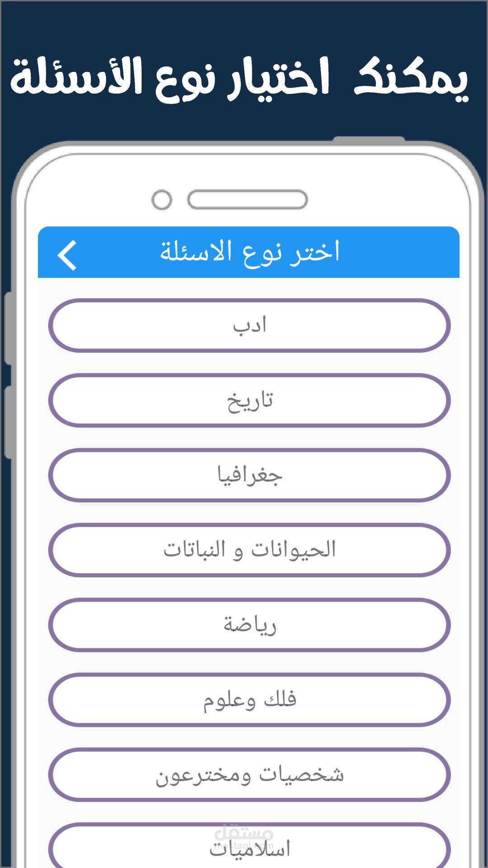
Task: Pick the جغرافيا category
Action: pos(249,475)
